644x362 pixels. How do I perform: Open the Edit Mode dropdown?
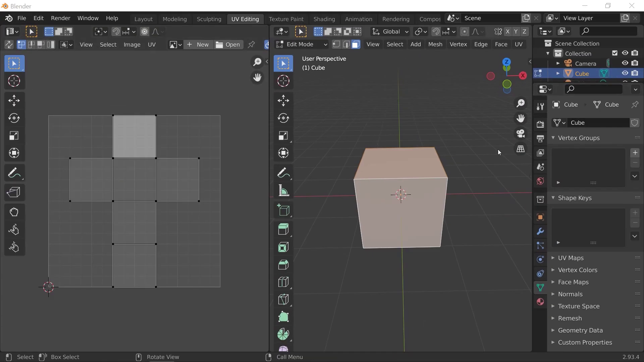point(301,44)
